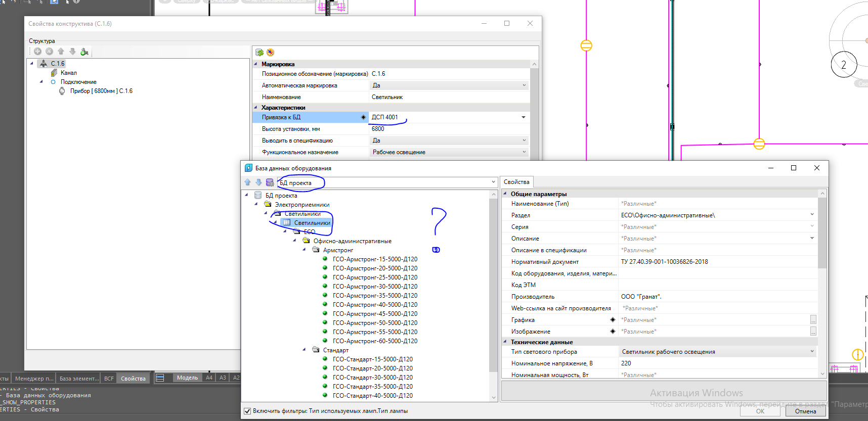
Task: Click the add construct with tools icon
Action: coord(84,52)
